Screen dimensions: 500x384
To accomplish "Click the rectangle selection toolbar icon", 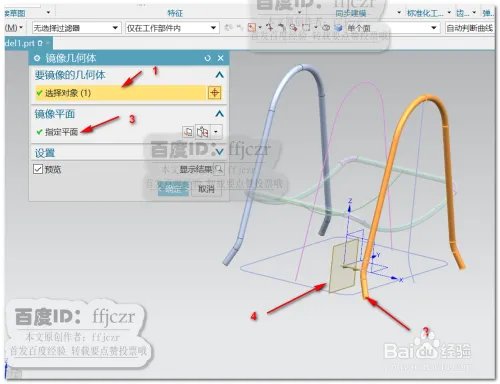I will pyautogui.click(x=306, y=28).
